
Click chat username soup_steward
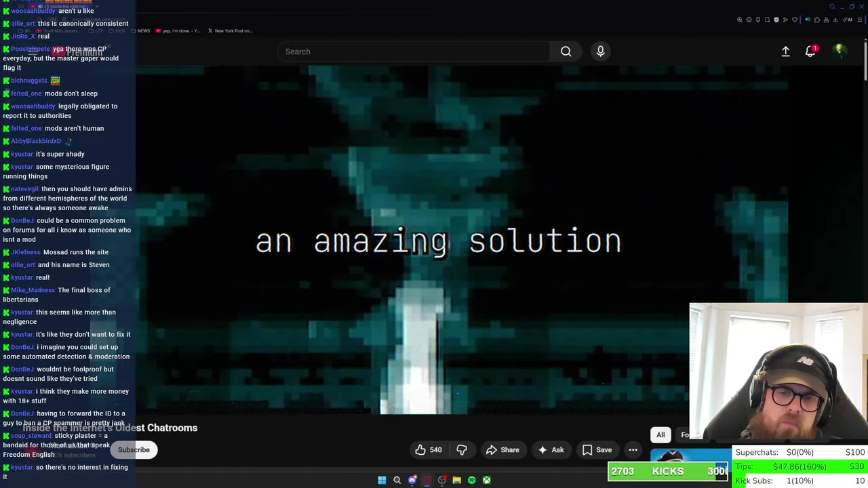tap(31, 436)
